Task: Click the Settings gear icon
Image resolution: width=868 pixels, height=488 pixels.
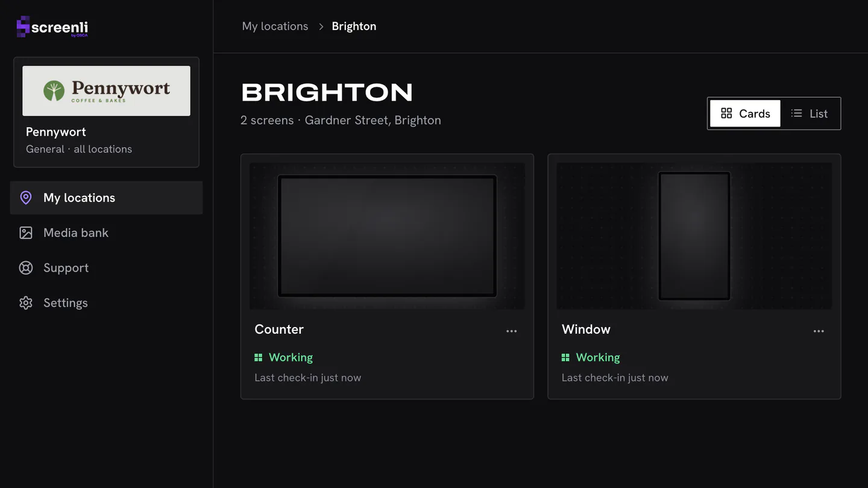Action: [26, 302]
